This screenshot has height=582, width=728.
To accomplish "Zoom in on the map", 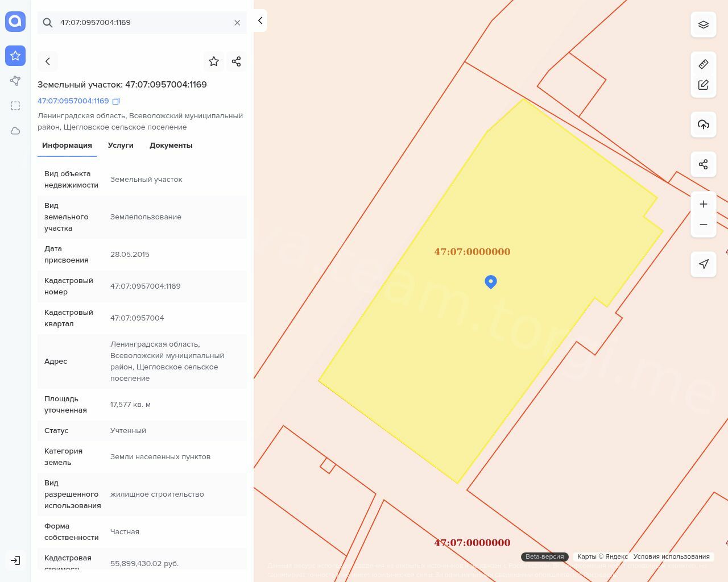I will (x=703, y=204).
